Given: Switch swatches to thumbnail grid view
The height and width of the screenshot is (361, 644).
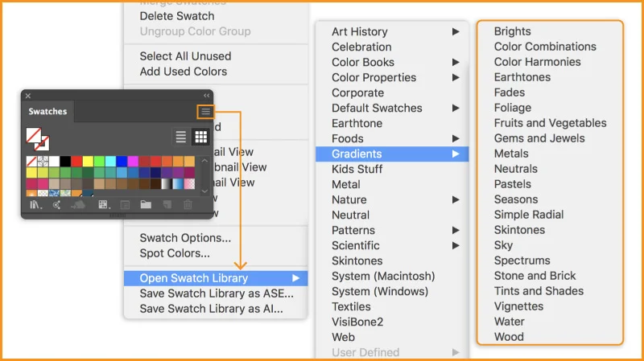Looking at the screenshot, I should click(x=200, y=137).
